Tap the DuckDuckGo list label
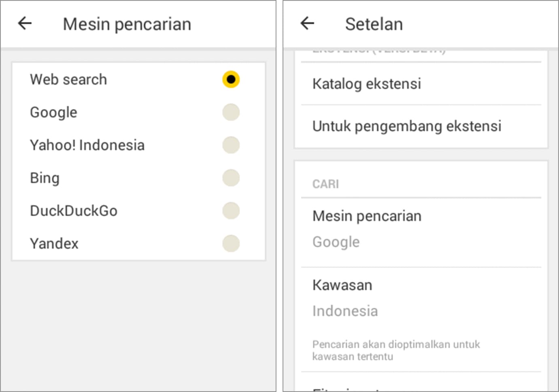The image size is (559, 392). coord(74,211)
